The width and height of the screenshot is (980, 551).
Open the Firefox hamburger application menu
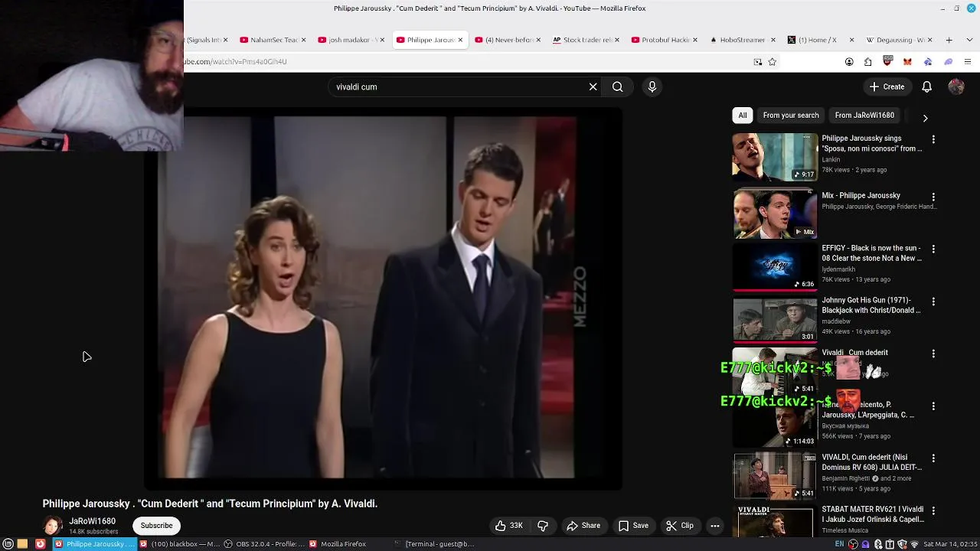pyautogui.click(x=969, y=62)
